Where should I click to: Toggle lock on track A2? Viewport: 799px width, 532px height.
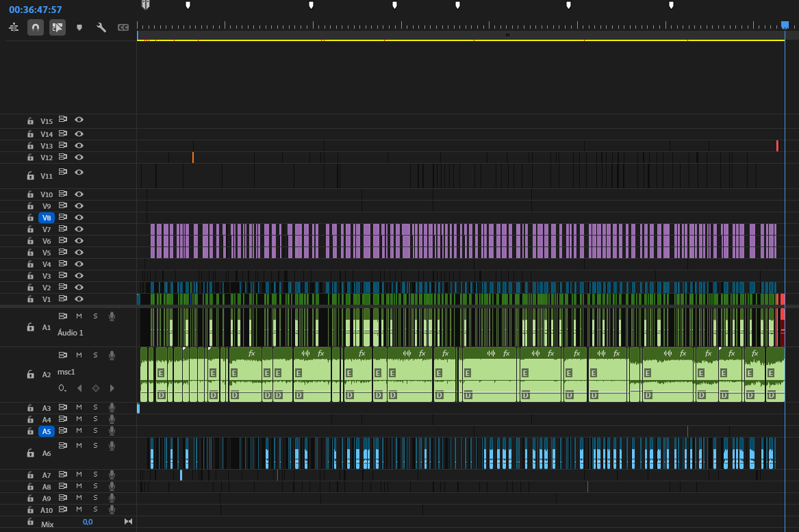click(30, 375)
